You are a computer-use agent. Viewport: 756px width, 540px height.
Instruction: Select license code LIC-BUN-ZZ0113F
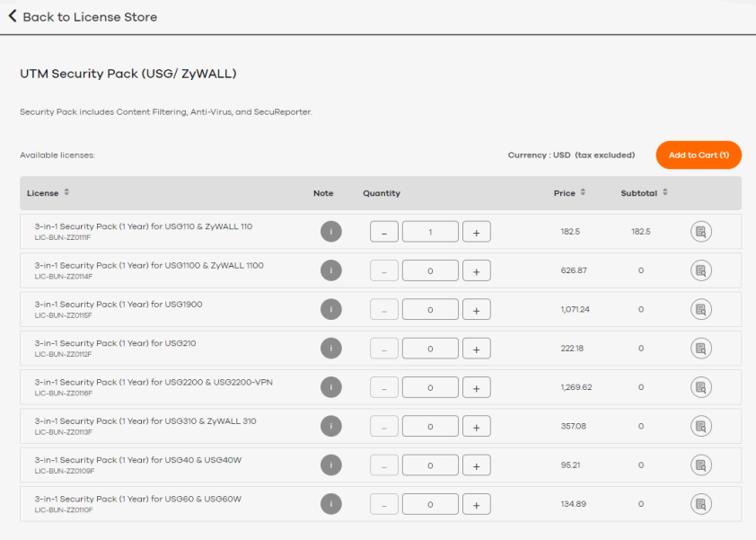[x=63, y=432]
